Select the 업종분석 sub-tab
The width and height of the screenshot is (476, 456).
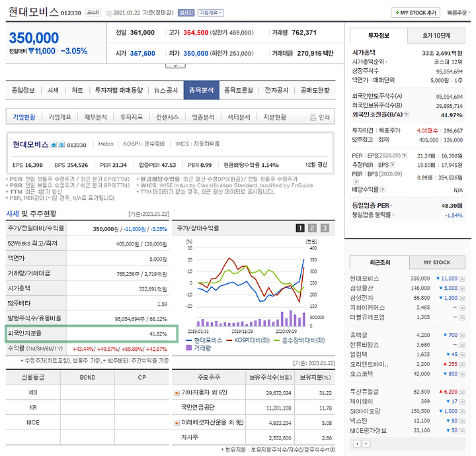pyautogui.click(x=203, y=117)
